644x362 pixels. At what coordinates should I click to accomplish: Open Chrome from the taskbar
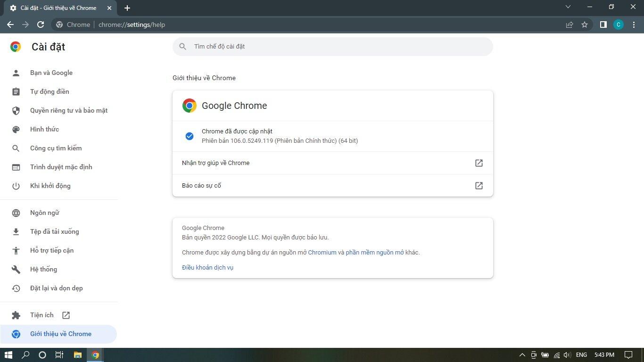pyautogui.click(x=95, y=355)
